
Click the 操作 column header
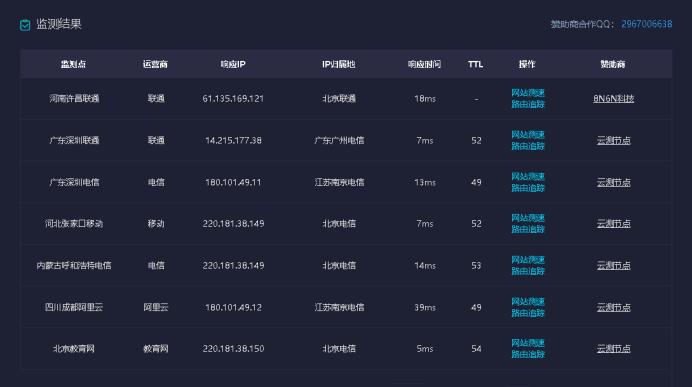pyautogui.click(x=527, y=64)
